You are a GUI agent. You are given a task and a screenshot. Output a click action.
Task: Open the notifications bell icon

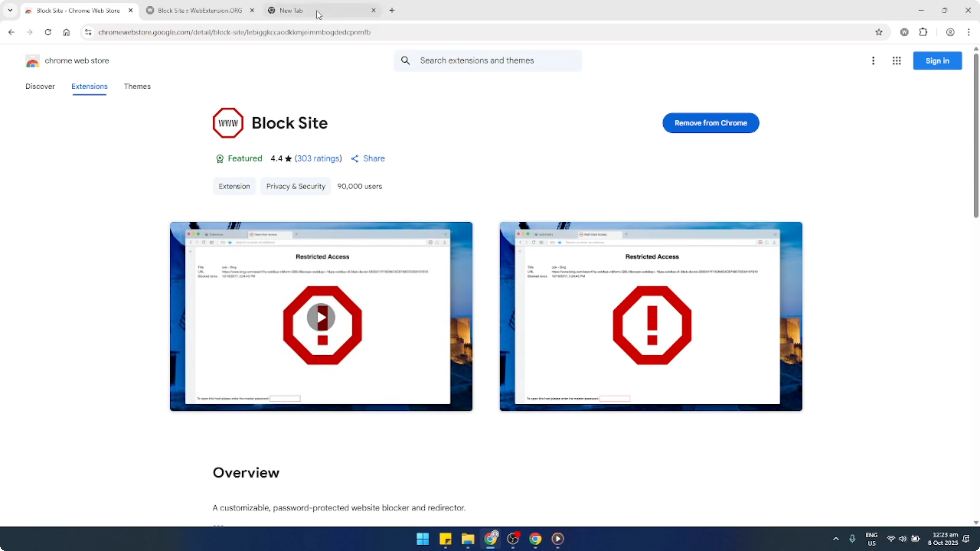[966, 539]
